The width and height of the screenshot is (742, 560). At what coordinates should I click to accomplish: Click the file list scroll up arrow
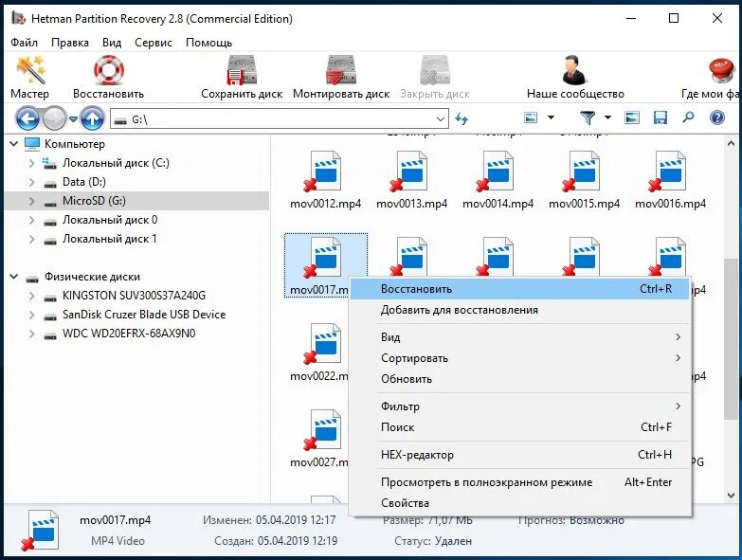click(x=731, y=143)
